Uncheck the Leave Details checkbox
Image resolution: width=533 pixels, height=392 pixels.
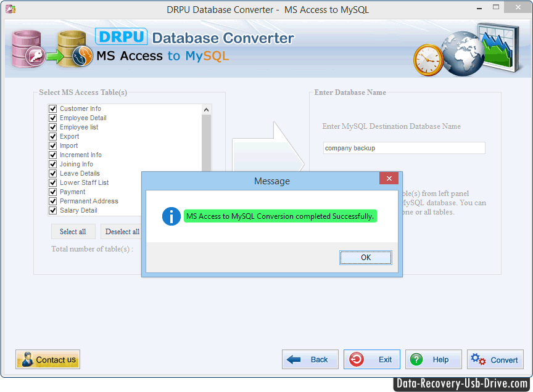point(52,173)
